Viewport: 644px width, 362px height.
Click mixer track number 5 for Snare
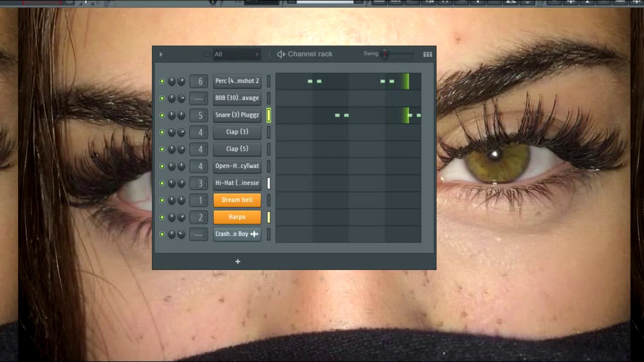tap(199, 115)
